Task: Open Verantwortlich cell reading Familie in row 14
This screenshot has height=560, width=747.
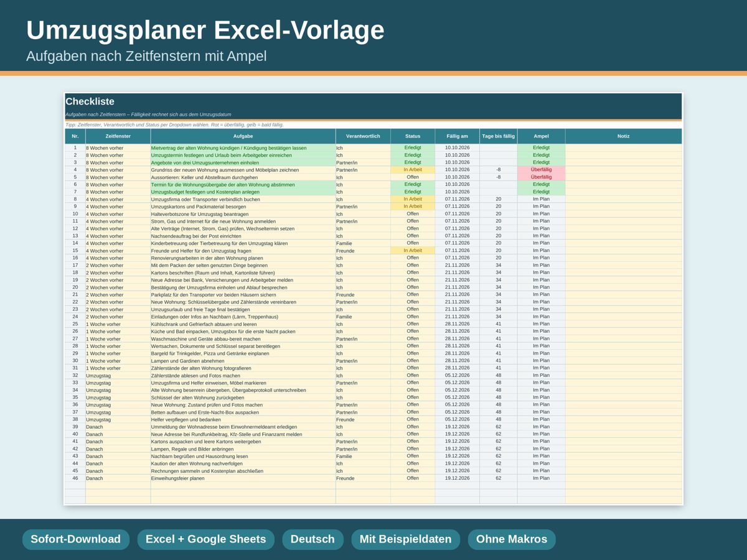Action: point(363,243)
